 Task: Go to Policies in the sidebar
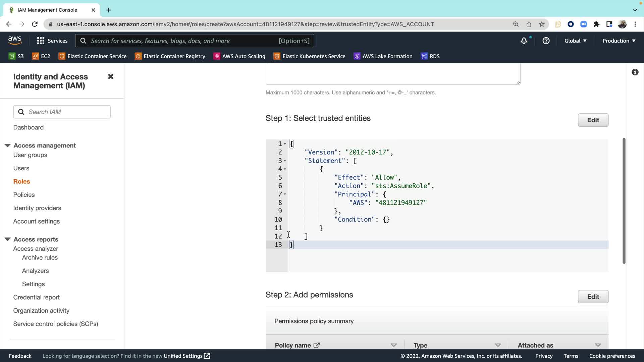pos(24,195)
